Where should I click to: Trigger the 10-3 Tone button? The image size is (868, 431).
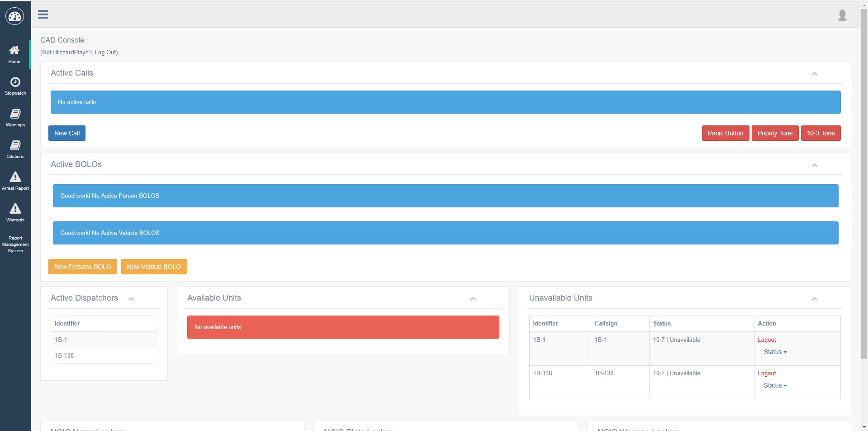[821, 133]
